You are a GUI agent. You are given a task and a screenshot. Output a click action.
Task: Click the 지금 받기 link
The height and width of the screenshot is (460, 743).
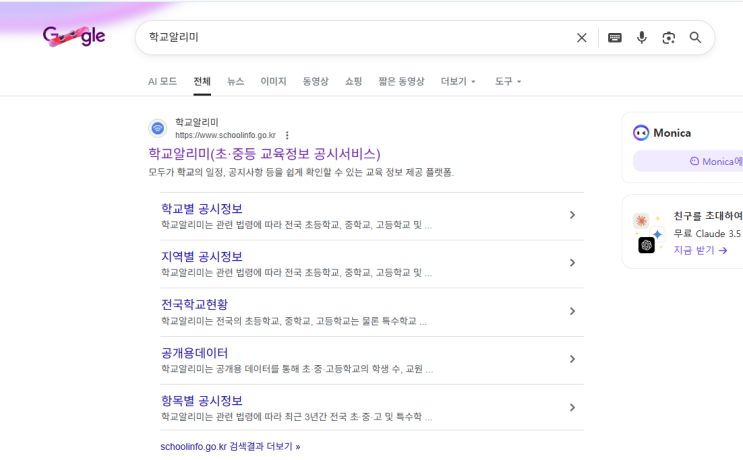700,250
